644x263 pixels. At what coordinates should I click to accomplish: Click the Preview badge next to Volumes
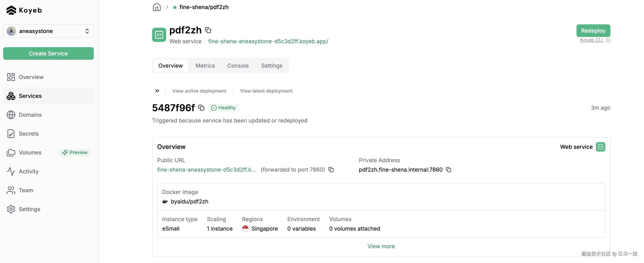(x=75, y=153)
